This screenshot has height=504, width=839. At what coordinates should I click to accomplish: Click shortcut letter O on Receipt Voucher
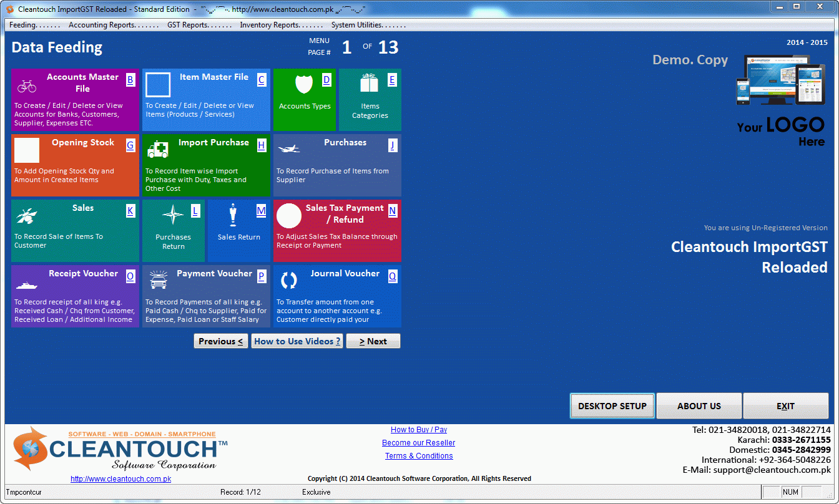(130, 276)
